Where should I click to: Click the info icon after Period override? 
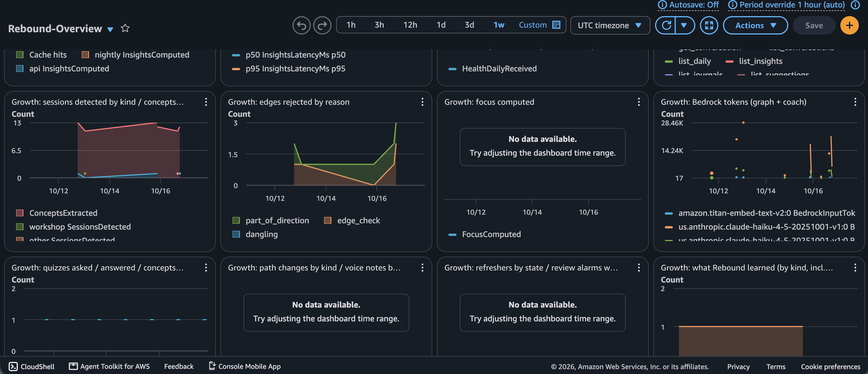click(855, 5)
